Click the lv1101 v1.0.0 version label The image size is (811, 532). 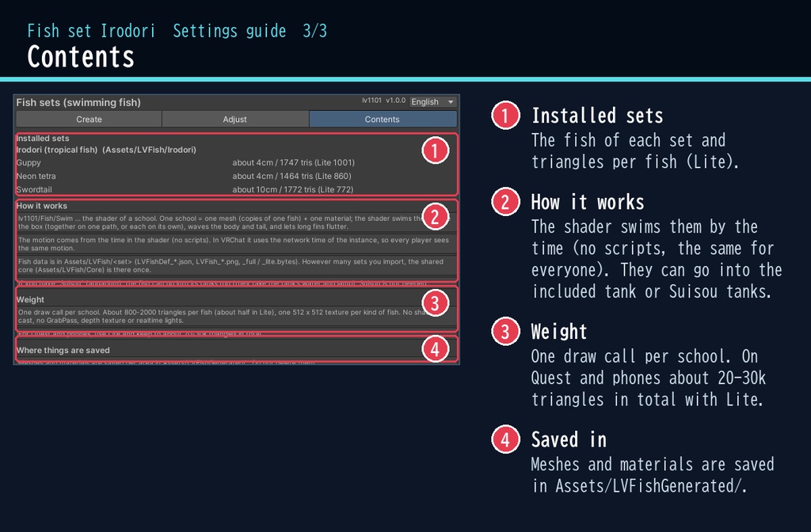[x=384, y=101]
